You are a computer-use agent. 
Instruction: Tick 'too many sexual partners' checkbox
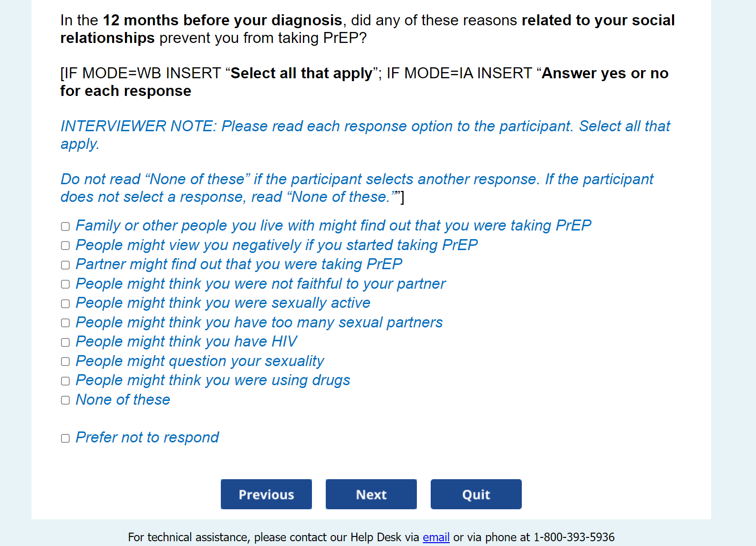65,323
